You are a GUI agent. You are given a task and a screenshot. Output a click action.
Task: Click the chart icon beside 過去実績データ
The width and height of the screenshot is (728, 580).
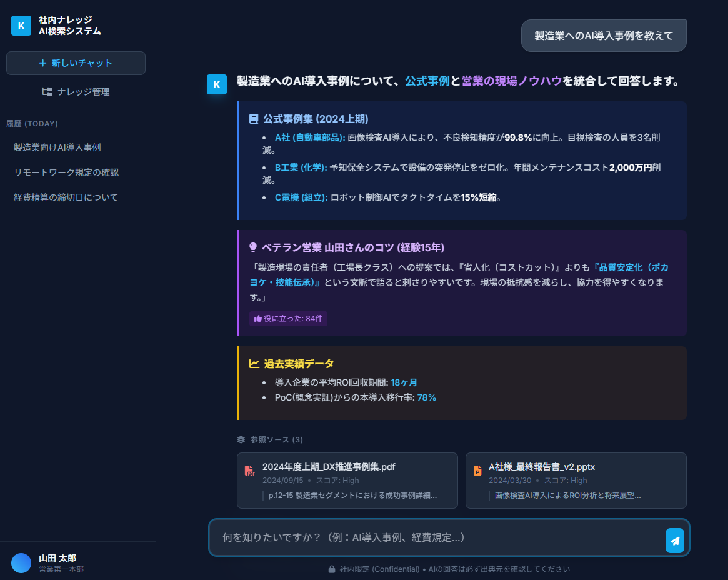click(254, 364)
